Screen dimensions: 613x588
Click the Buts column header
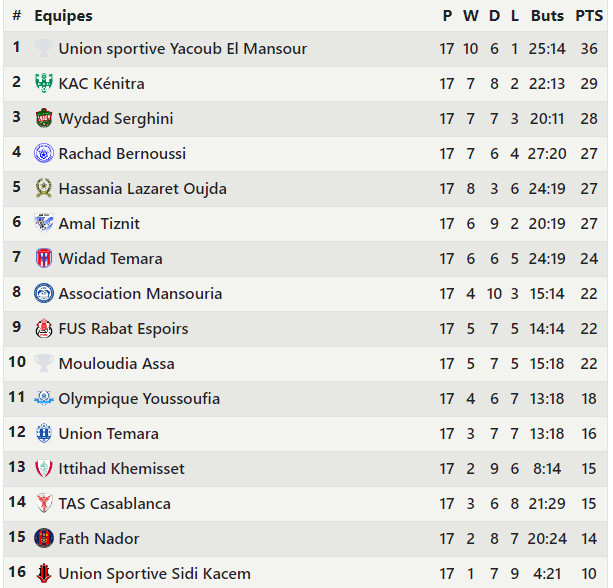(x=547, y=16)
